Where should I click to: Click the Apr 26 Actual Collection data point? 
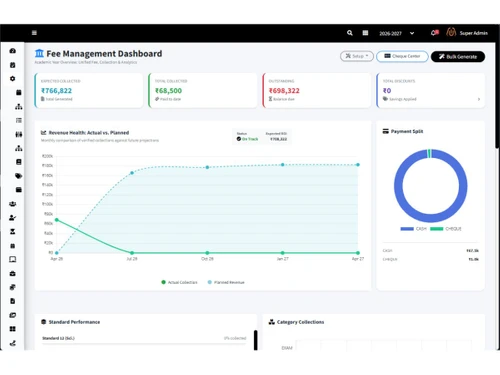coord(57,220)
